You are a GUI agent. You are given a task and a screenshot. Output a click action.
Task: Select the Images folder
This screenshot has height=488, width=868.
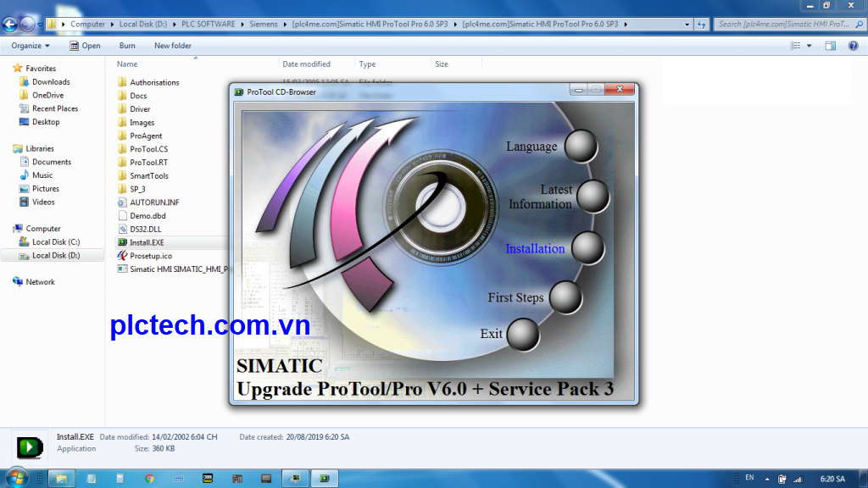click(136, 122)
